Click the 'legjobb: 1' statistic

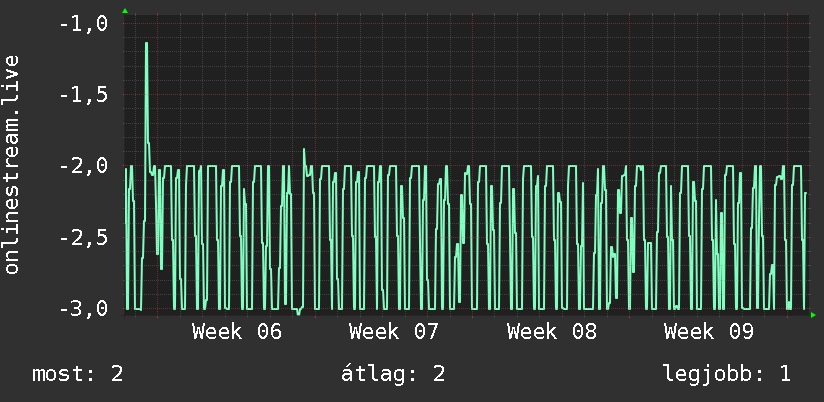pyautogui.click(x=727, y=374)
